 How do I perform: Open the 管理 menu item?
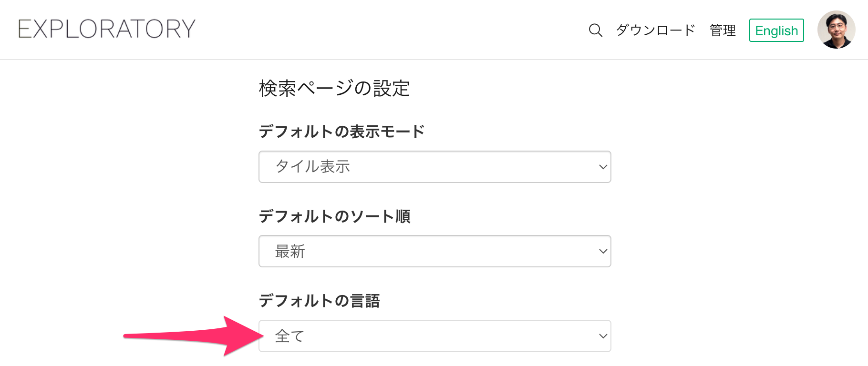(x=723, y=30)
